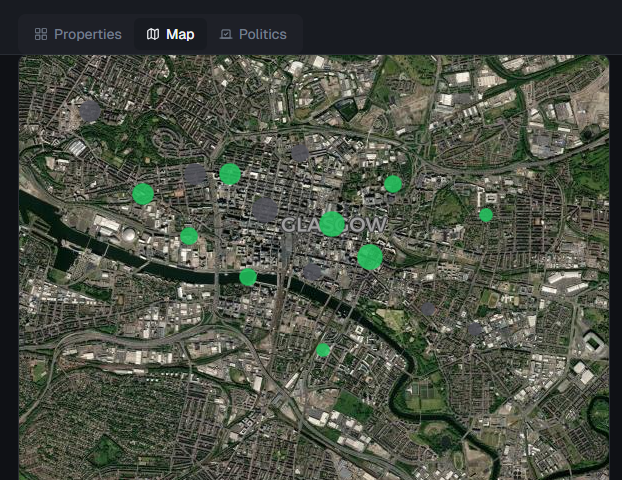
Task: Select the grey marker adjacent to a green marker
Action: 195,174
